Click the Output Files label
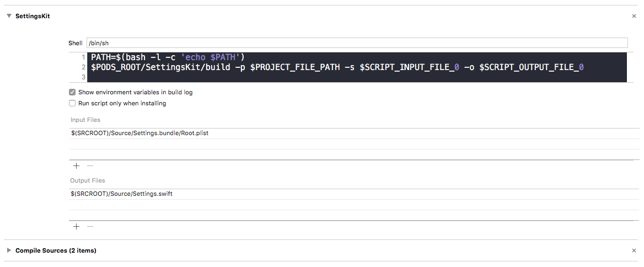The width and height of the screenshot is (644, 267). point(88,181)
